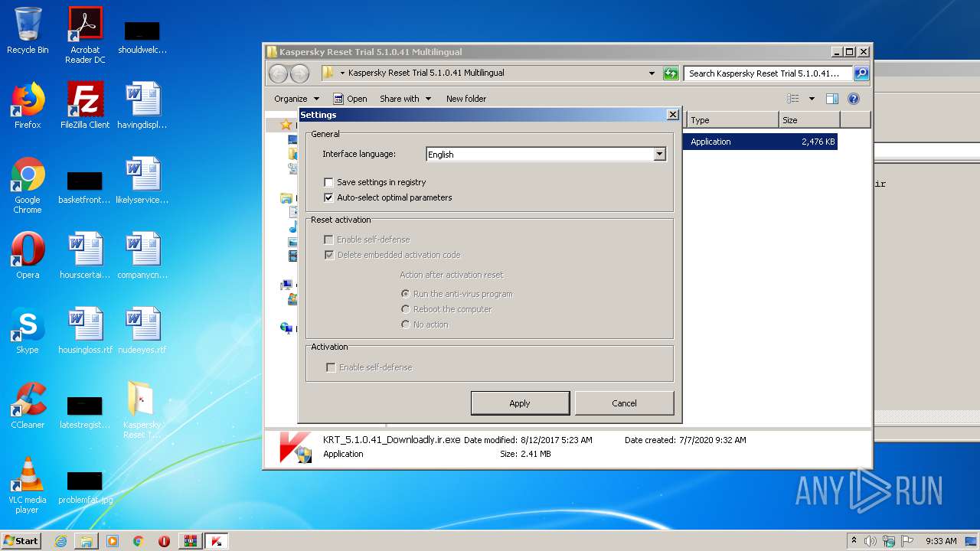
Task: Open CCleaner desktop shortcut
Action: [x=28, y=406]
